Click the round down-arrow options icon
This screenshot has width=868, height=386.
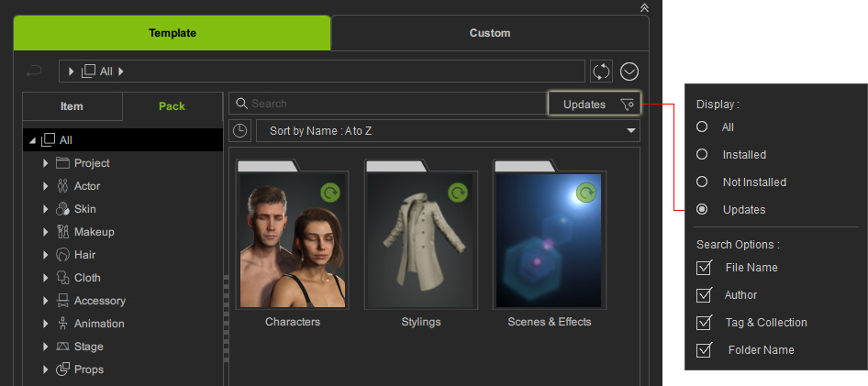(629, 72)
